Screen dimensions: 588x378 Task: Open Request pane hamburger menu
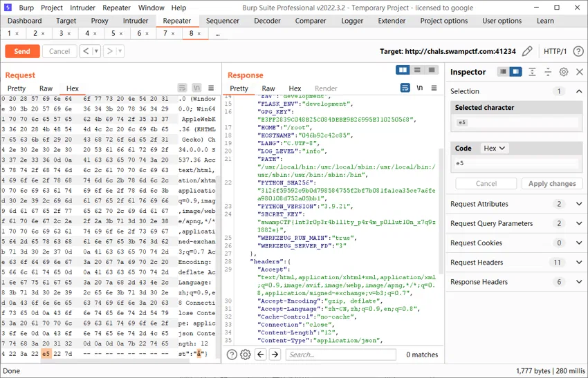click(x=211, y=88)
